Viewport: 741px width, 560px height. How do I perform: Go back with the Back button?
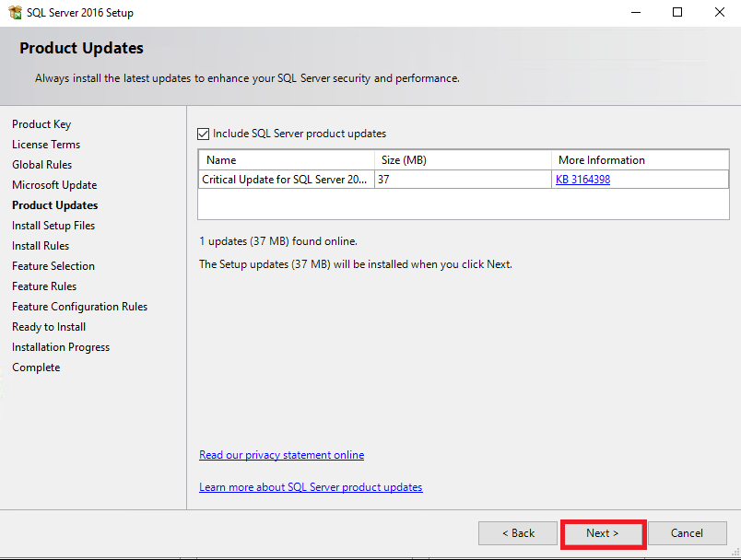pyautogui.click(x=518, y=533)
